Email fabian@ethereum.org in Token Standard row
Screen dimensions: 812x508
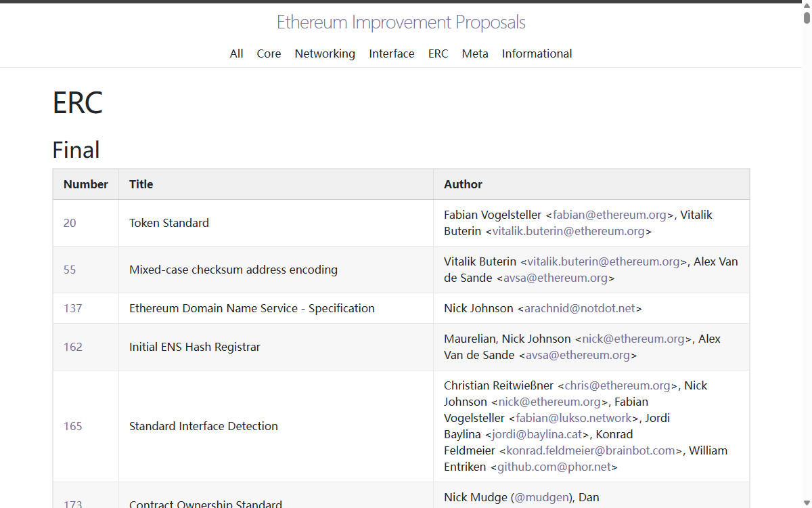tap(610, 215)
